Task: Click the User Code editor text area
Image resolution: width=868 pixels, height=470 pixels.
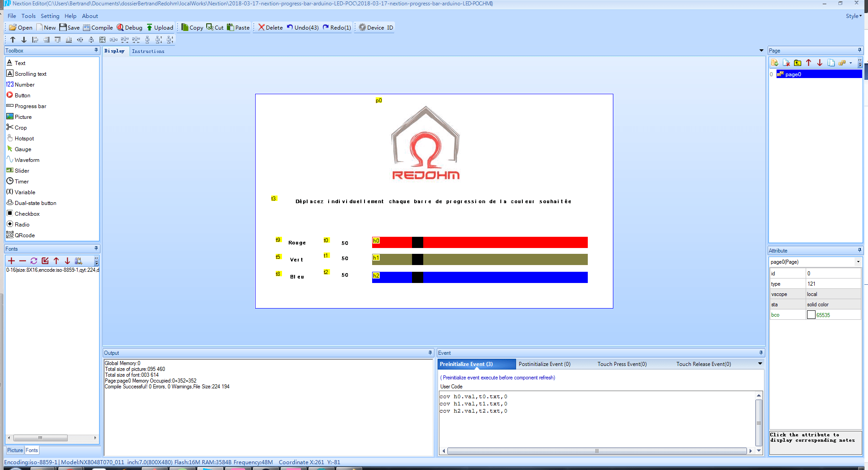Action: point(597,419)
